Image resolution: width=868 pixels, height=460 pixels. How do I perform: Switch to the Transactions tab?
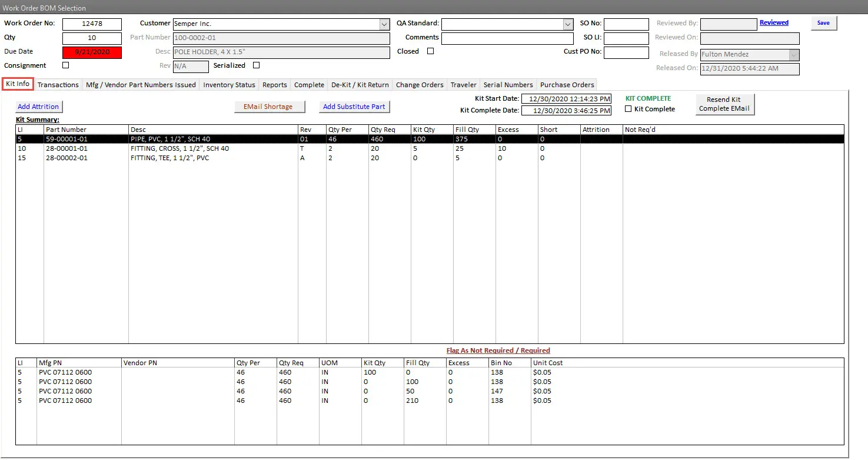tap(58, 85)
